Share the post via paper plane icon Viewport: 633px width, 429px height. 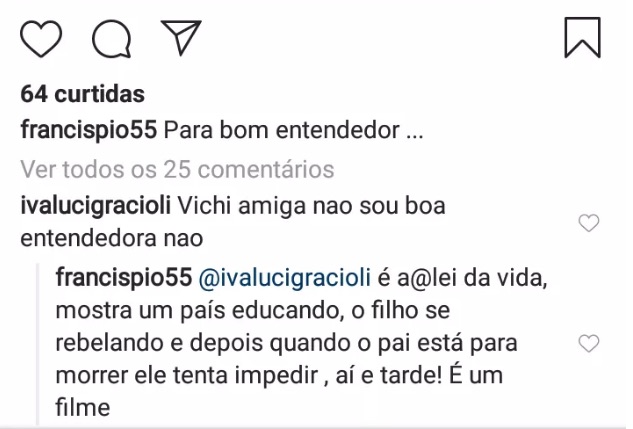click(x=181, y=37)
